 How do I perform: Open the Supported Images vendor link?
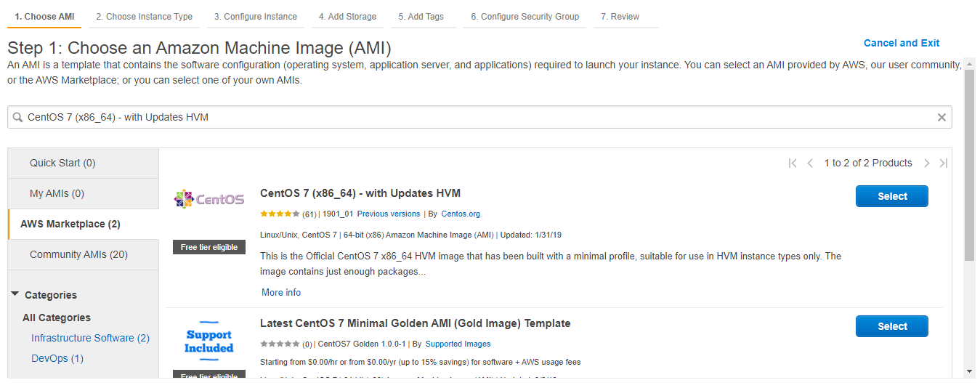click(x=458, y=344)
